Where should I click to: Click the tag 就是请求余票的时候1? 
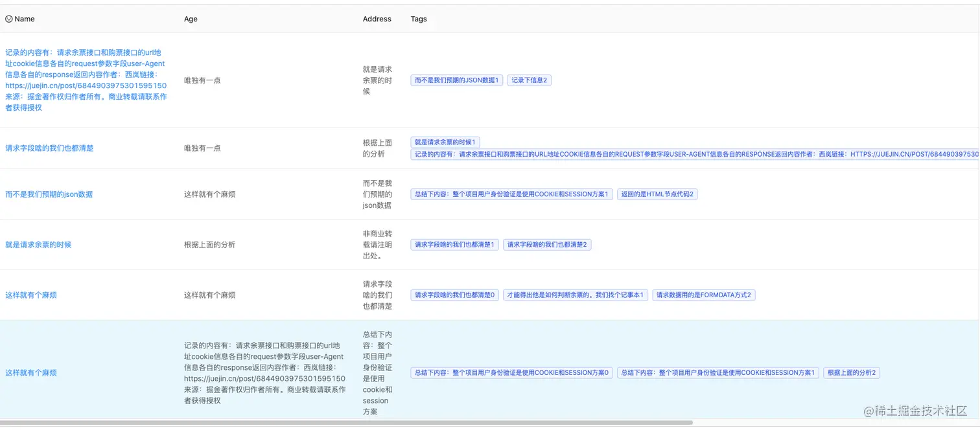445,142
